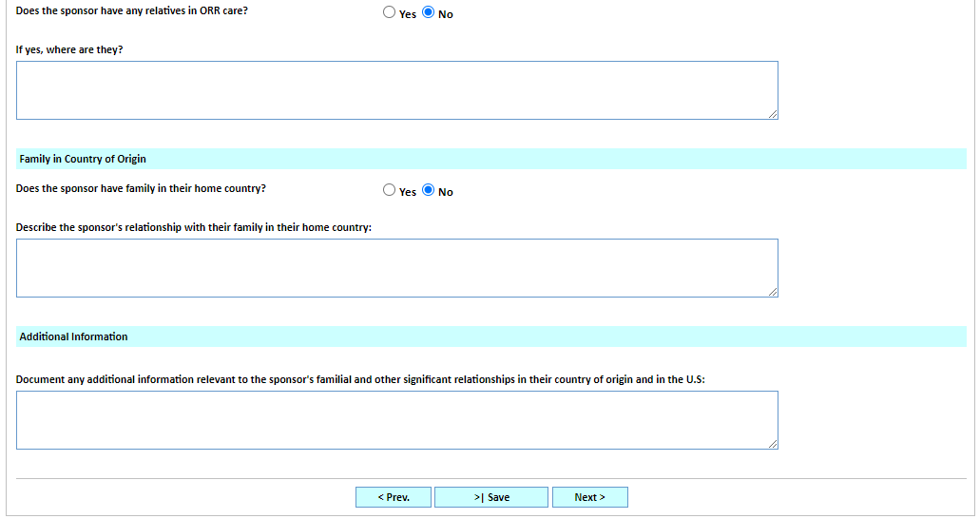Click the 'If yes, where are they?' text area
Image resolution: width=980 pixels, height=519 pixels.
[x=396, y=90]
